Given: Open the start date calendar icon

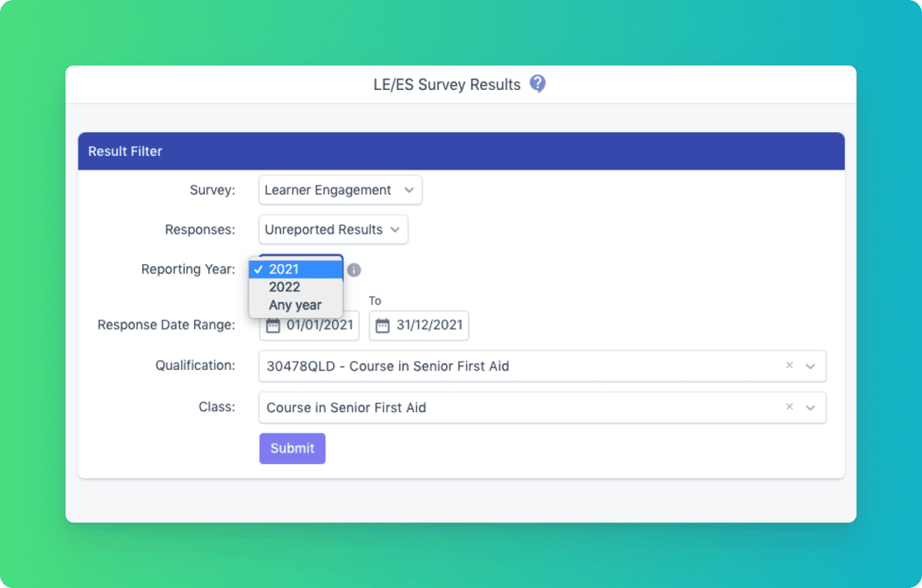Looking at the screenshot, I should pos(273,325).
